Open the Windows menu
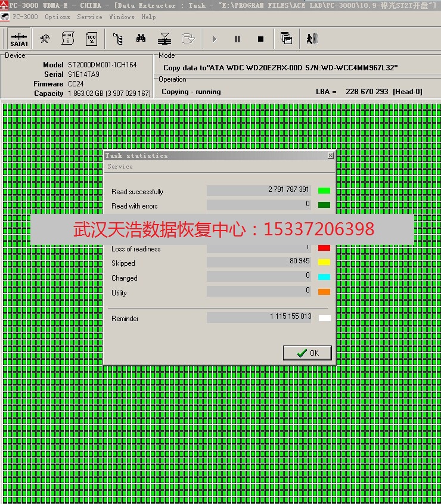Viewport: 441px width, 504px height. coord(122,17)
